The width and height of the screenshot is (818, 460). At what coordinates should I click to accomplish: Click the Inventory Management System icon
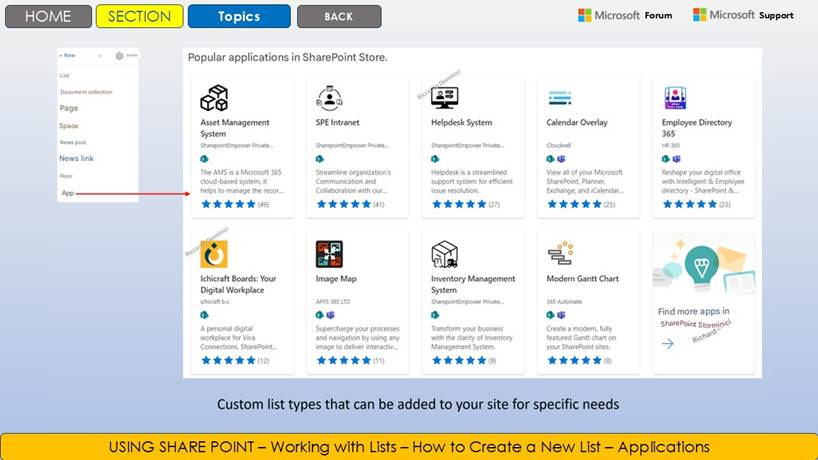click(x=444, y=254)
